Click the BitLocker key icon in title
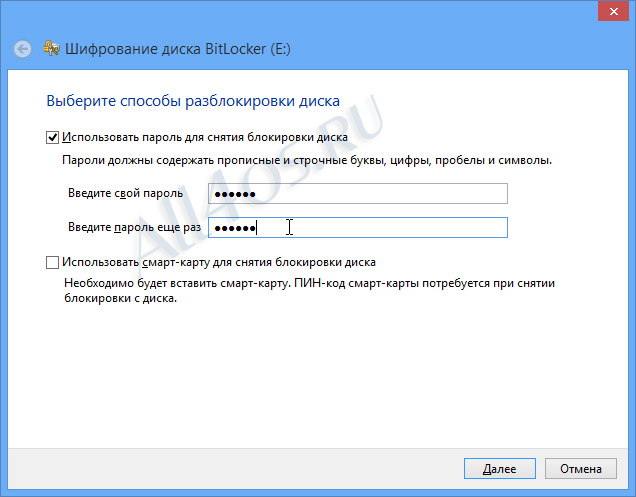Screen dimensions: 636x497 (52, 48)
